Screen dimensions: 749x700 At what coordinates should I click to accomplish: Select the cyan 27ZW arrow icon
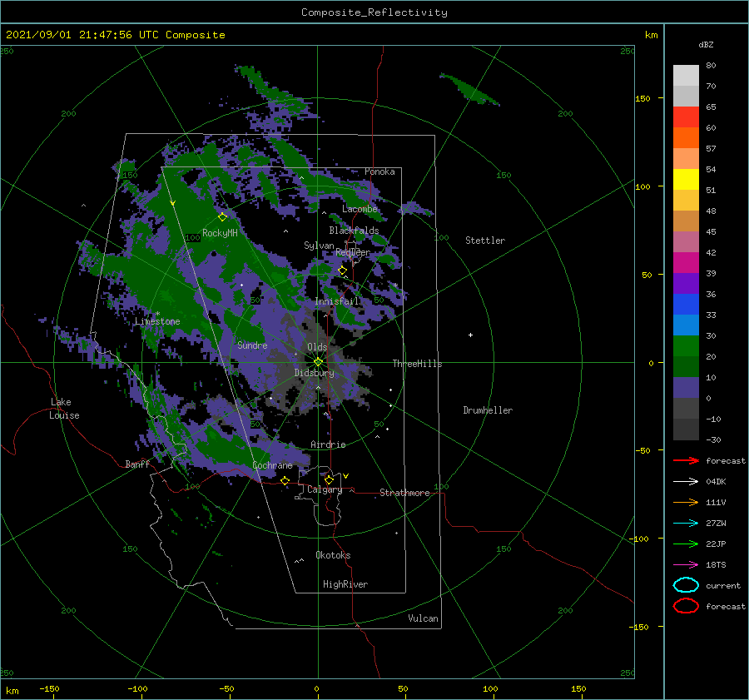[x=686, y=524]
